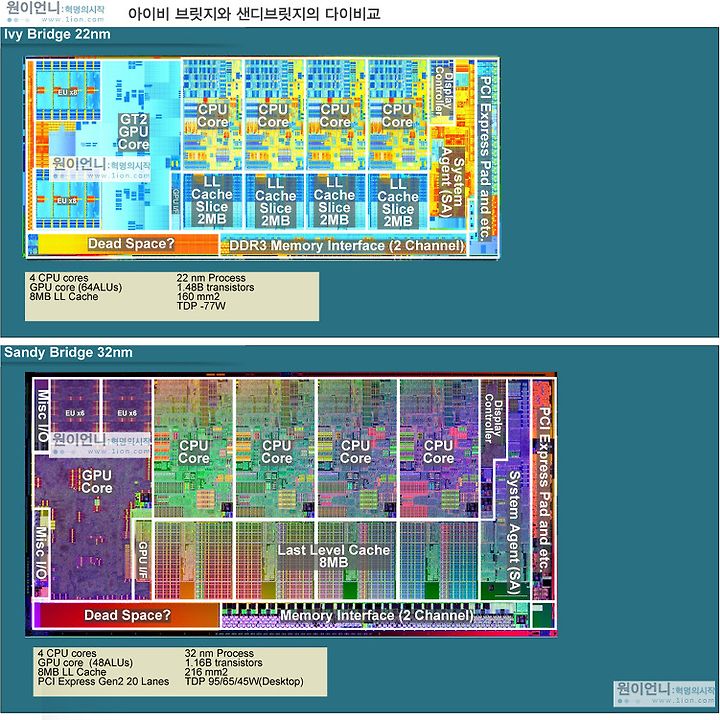Click the "PCI Express Gen2 20 Lanes" spec

[103, 681]
